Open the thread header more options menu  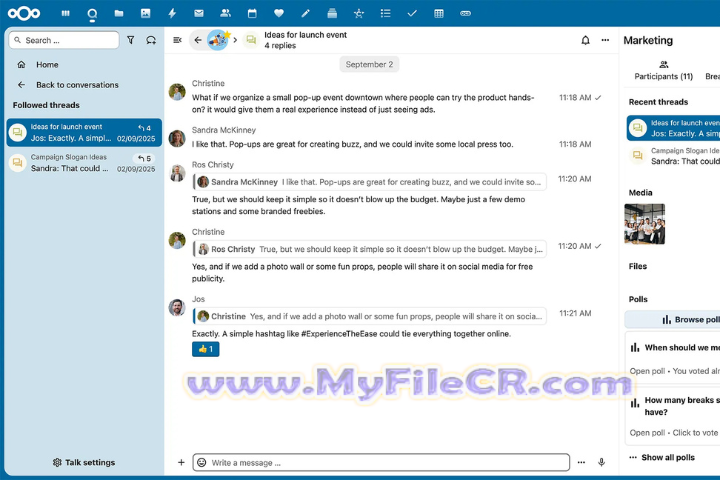coord(605,40)
